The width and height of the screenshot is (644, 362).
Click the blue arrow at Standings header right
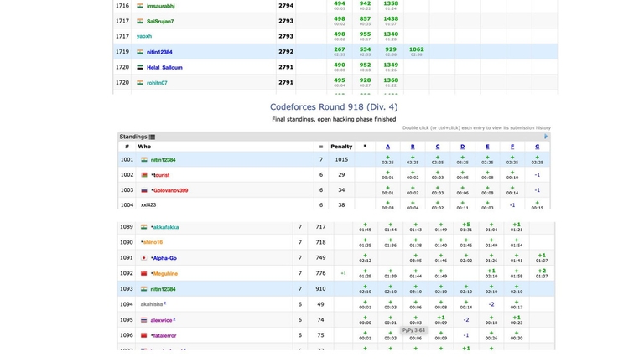(546, 137)
